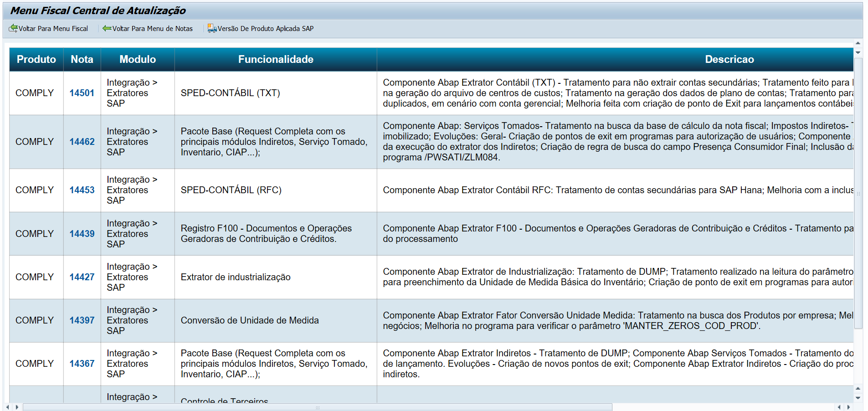Select the Extrator Contábil RFC description
This screenshot has height=411, width=868.
point(615,190)
